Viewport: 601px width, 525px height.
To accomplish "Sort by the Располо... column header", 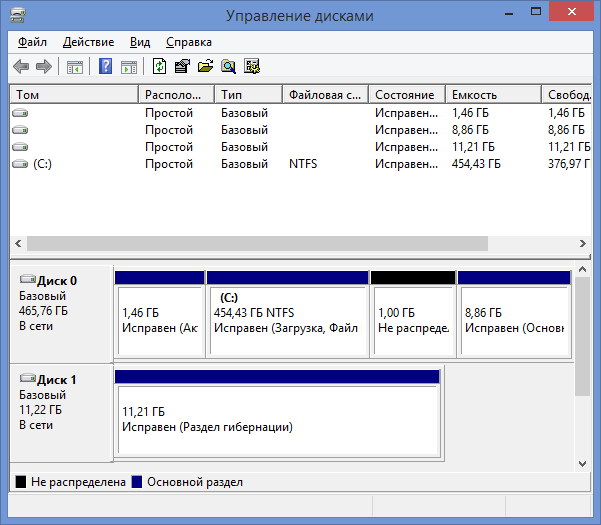I will 177,94.
